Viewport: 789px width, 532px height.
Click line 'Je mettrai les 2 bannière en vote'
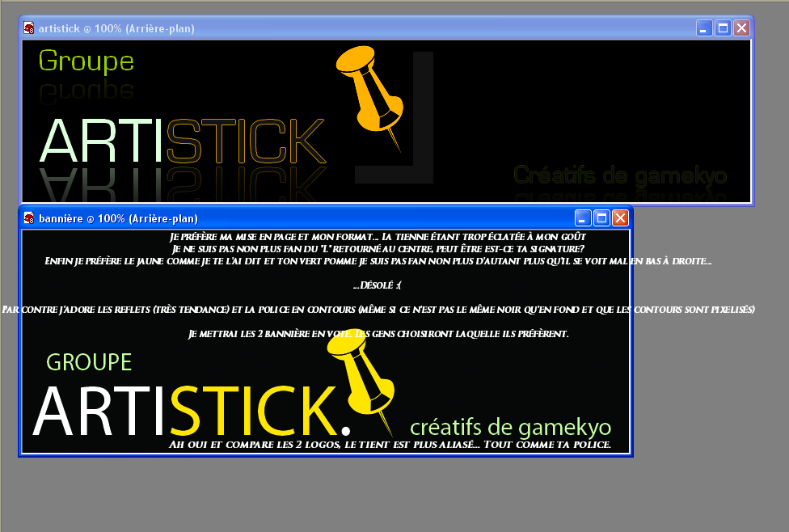click(x=378, y=334)
